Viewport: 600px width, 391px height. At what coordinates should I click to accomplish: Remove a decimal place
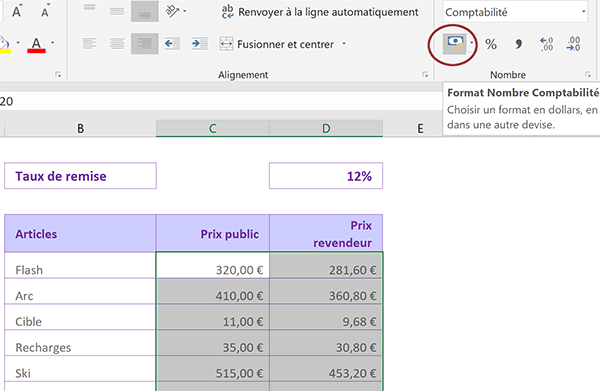point(574,44)
